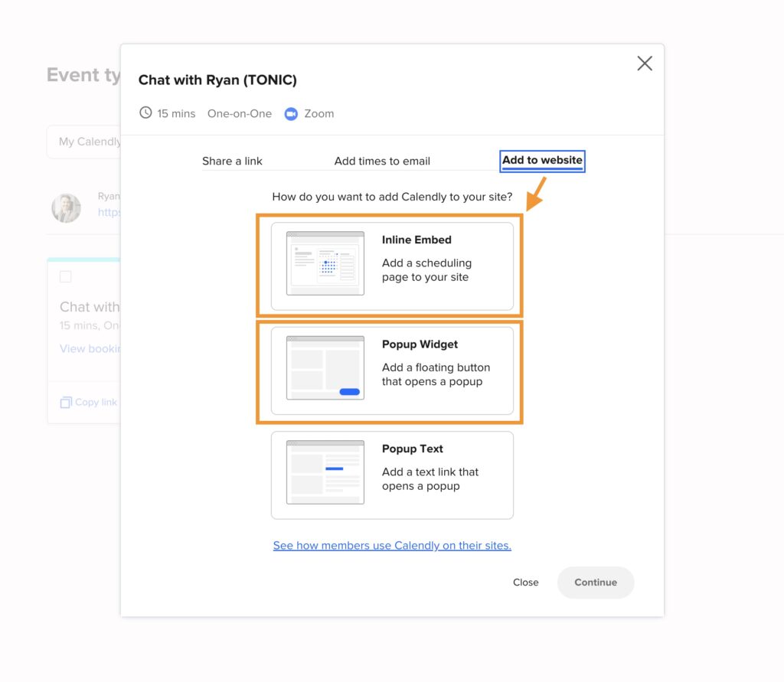Viewport: 784px width, 682px height.
Task: Open the Add times to email tab
Action: click(382, 161)
